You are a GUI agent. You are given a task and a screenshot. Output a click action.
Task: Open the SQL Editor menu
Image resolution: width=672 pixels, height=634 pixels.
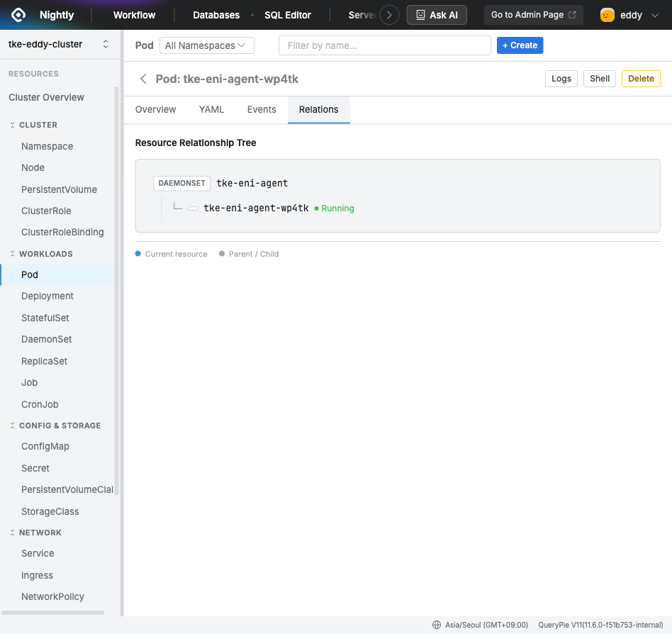click(x=288, y=15)
